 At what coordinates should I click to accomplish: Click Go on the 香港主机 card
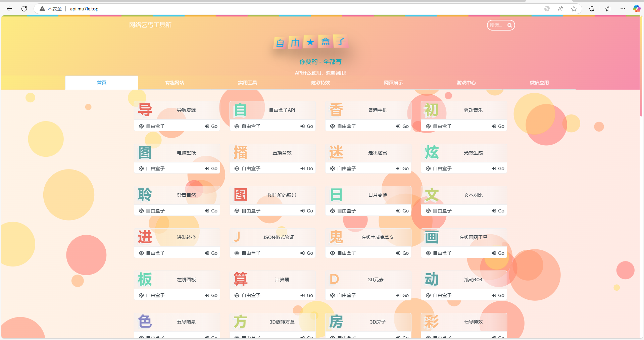(402, 126)
